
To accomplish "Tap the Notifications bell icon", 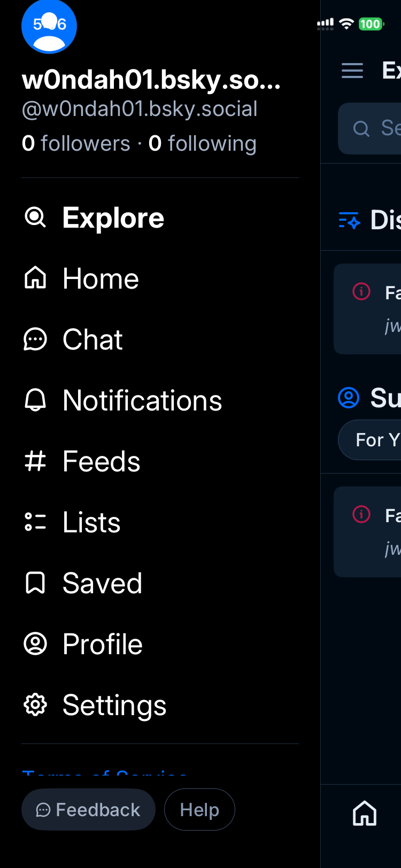I will [x=35, y=400].
